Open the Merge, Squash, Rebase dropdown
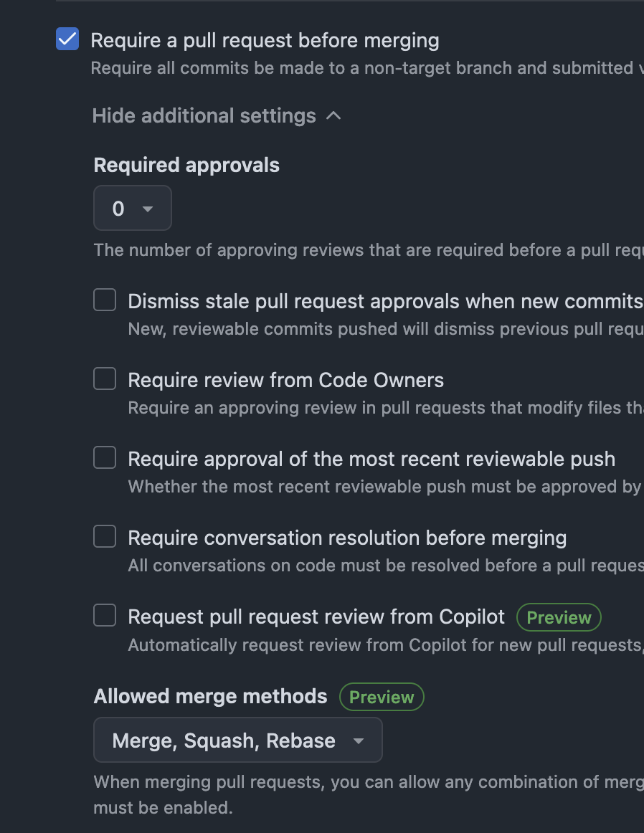 237,741
